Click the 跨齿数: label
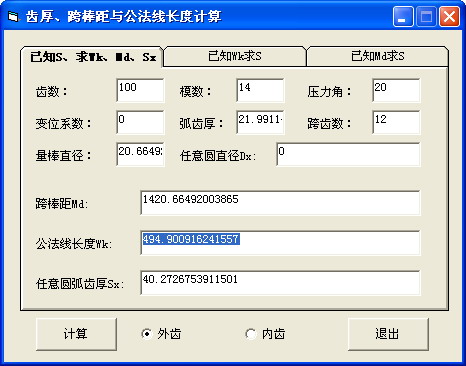 click(329, 124)
